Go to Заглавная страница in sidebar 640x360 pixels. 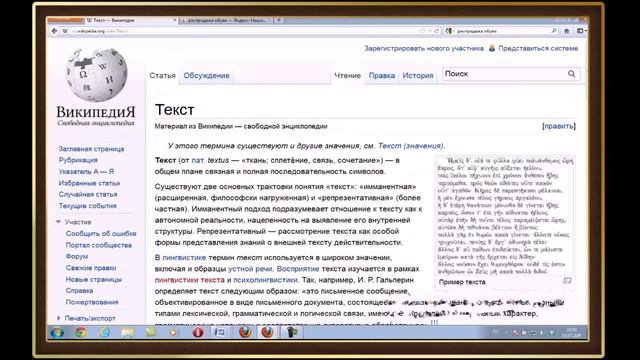pos(91,149)
